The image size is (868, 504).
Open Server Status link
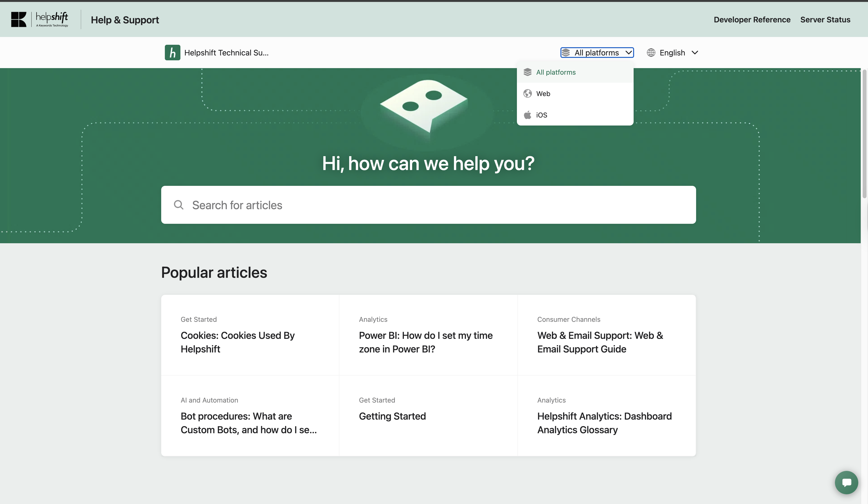point(825,20)
